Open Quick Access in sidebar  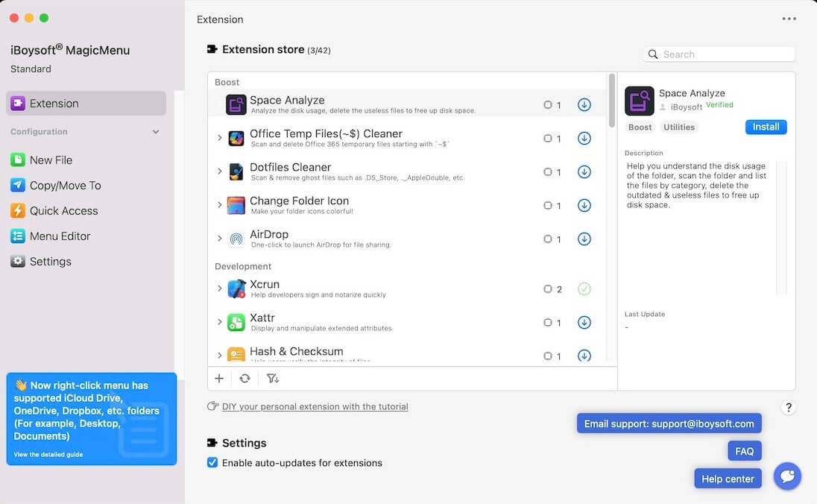tap(54, 210)
